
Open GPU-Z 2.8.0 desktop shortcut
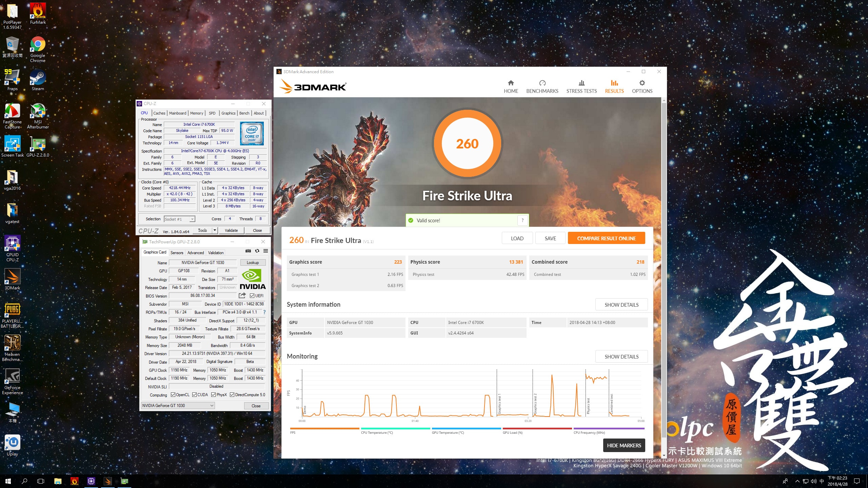click(x=38, y=146)
